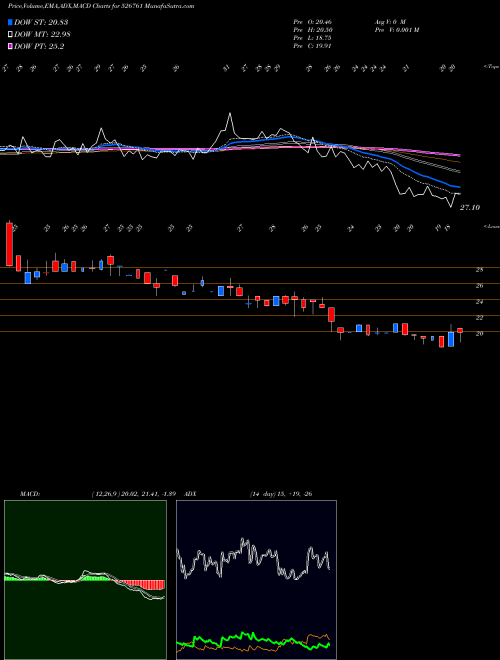Click the Avg V: 0 M readout
Image resolution: width=500 pixels, height=660 pixels.
tap(390, 21)
